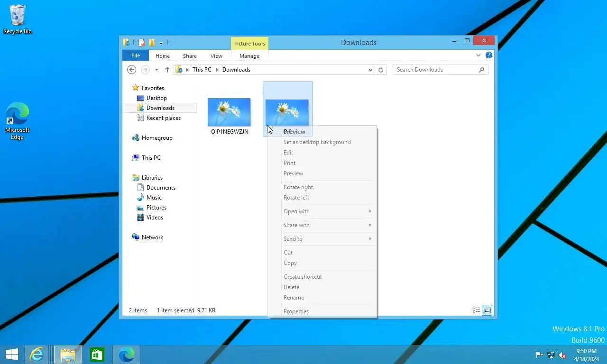Screen dimensions: 607x364
Task: Open the File tab
Action: click(136, 55)
